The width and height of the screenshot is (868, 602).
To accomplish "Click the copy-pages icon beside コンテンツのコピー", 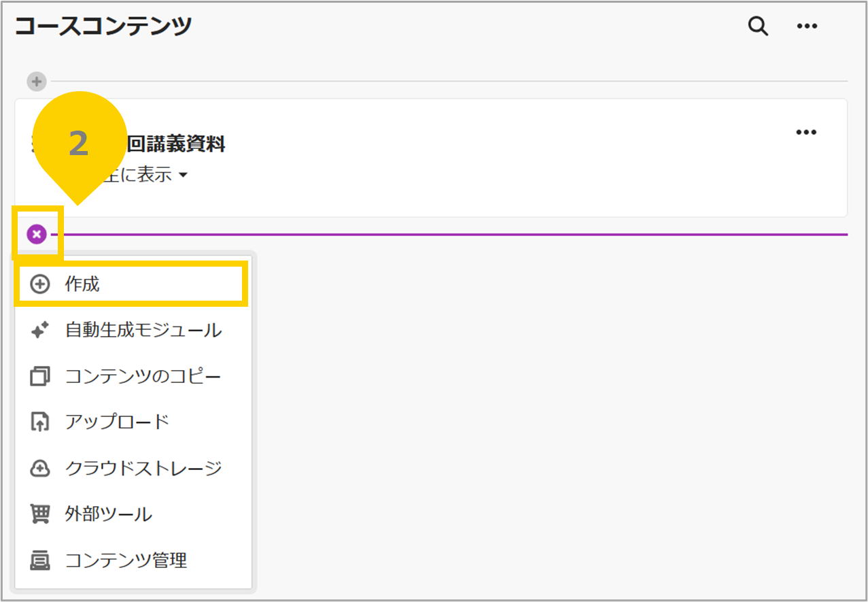I will [x=41, y=376].
